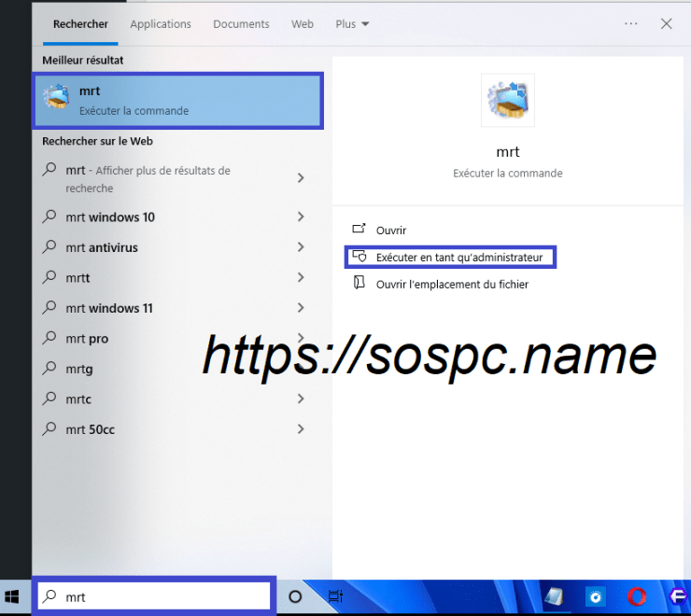Expand the 'mrt 50cc' suggestion arrow
Screen dimensions: 691x616
pyautogui.click(x=301, y=429)
